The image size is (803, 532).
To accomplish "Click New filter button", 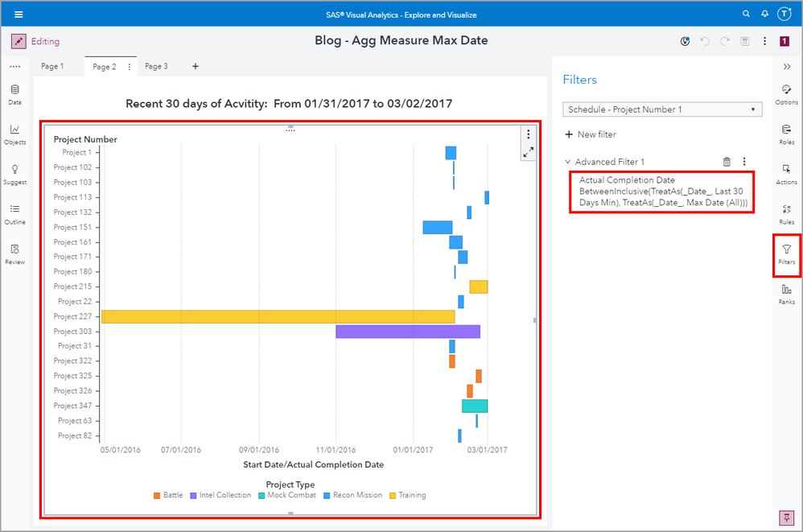I will [591, 134].
